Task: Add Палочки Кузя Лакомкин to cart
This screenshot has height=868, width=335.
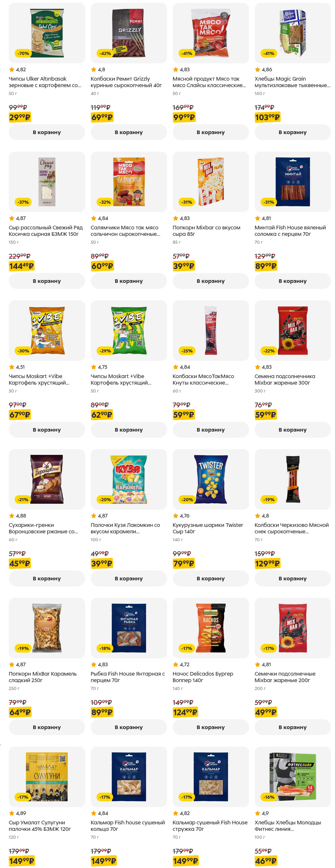Action: (129, 579)
